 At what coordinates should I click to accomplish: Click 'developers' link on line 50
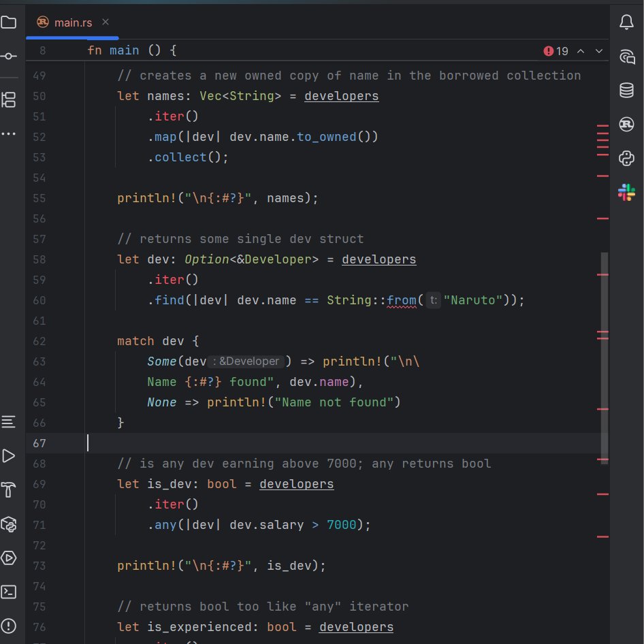342,96
